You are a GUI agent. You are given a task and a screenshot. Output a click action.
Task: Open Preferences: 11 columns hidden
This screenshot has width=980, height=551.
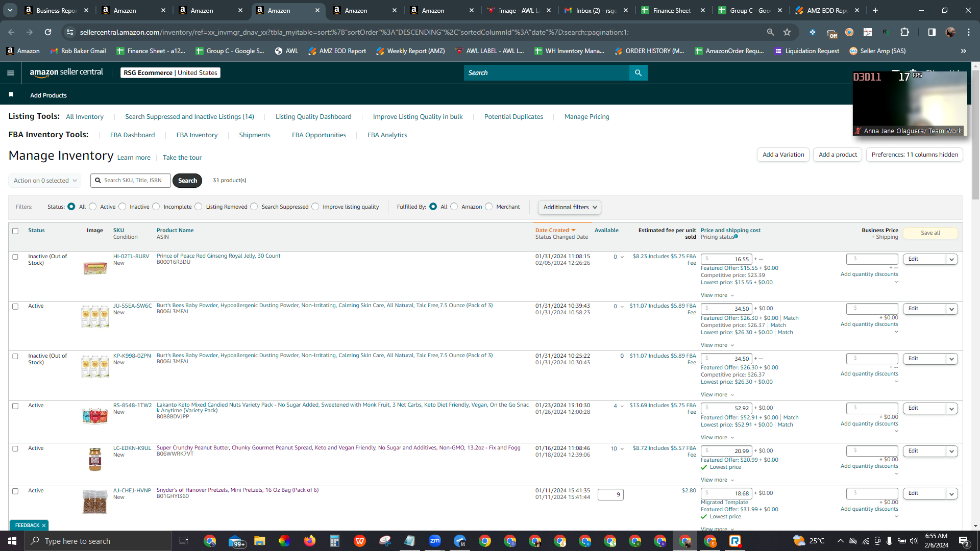tap(915, 155)
